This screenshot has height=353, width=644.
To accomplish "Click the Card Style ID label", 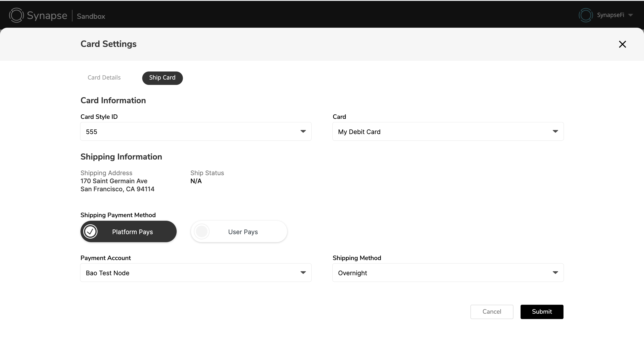I will [99, 117].
